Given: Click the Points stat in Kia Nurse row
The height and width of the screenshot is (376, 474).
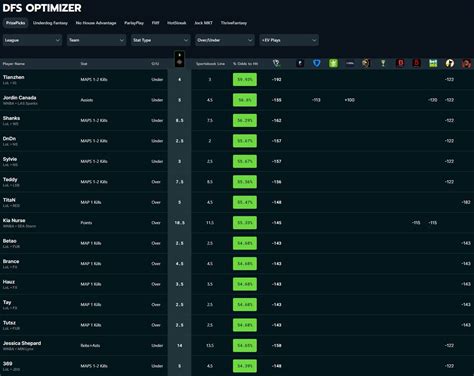Looking at the screenshot, I should (x=86, y=223).
